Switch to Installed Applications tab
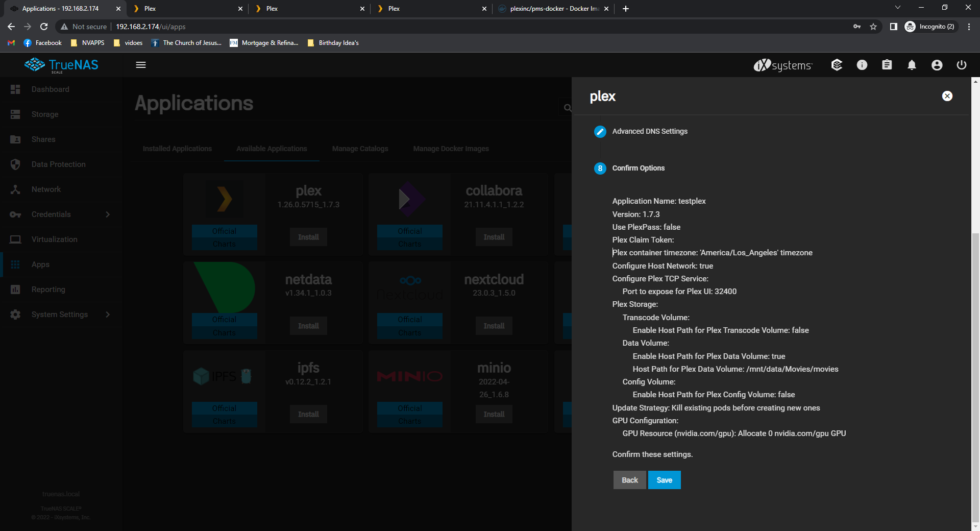The height and width of the screenshot is (531, 980). coord(177,149)
